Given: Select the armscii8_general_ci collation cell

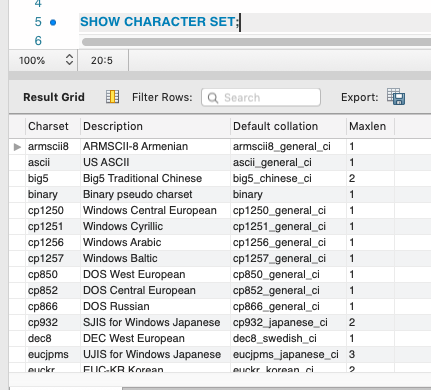Looking at the screenshot, I should tap(288, 146).
